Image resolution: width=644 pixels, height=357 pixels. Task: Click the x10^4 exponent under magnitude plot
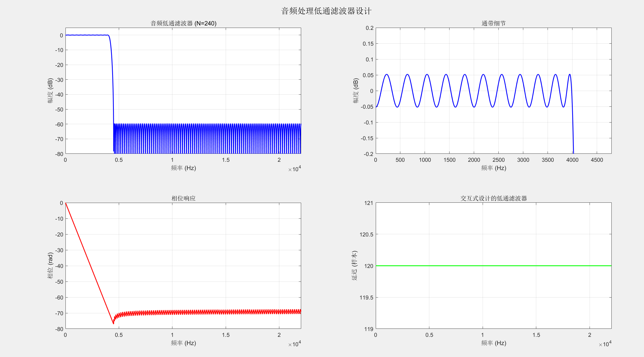click(295, 169)
